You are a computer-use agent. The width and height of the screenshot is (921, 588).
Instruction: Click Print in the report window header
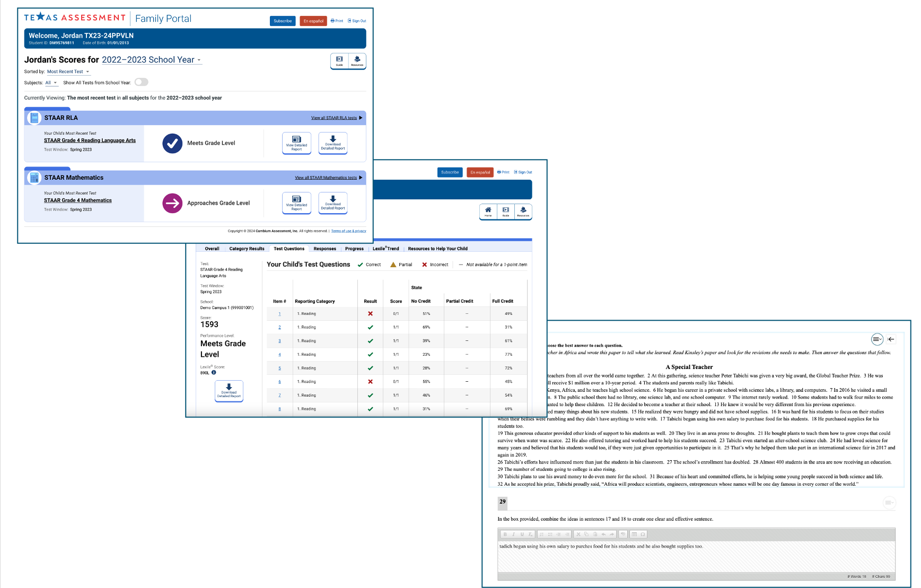[x=503, y=172]
